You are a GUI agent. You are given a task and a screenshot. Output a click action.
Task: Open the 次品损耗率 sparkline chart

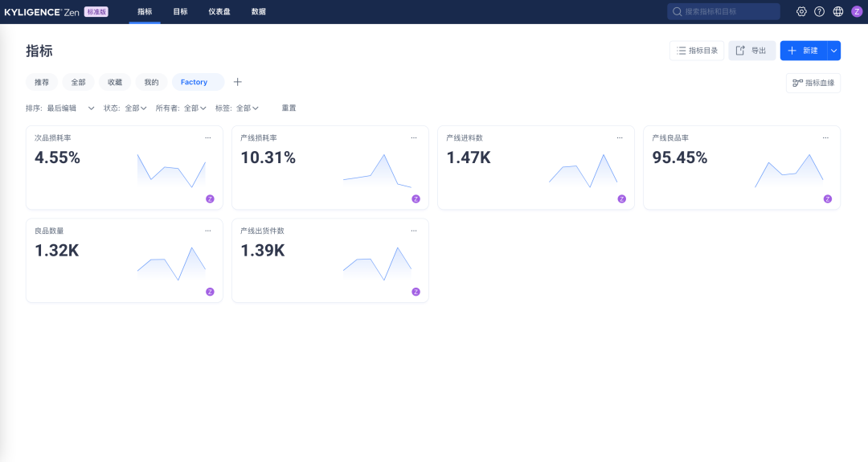click(171, 170)
